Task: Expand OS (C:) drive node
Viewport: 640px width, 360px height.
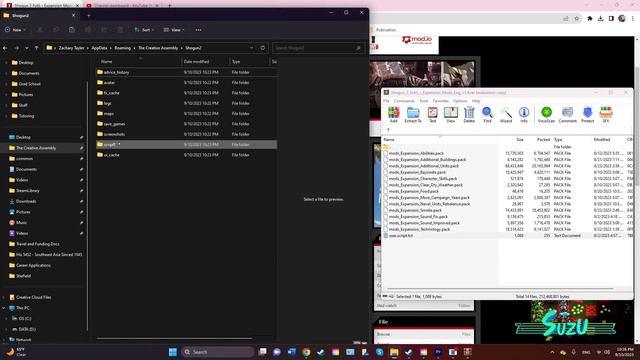Action: point(6,318)
